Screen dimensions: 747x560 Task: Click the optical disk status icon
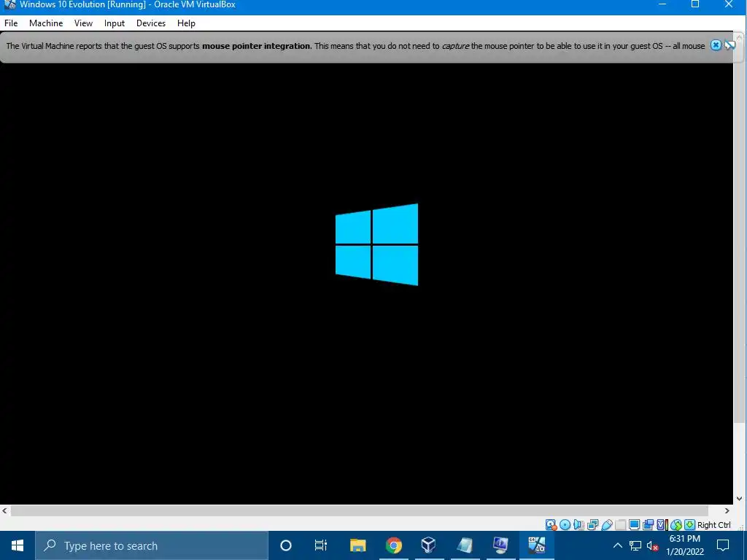565,525
